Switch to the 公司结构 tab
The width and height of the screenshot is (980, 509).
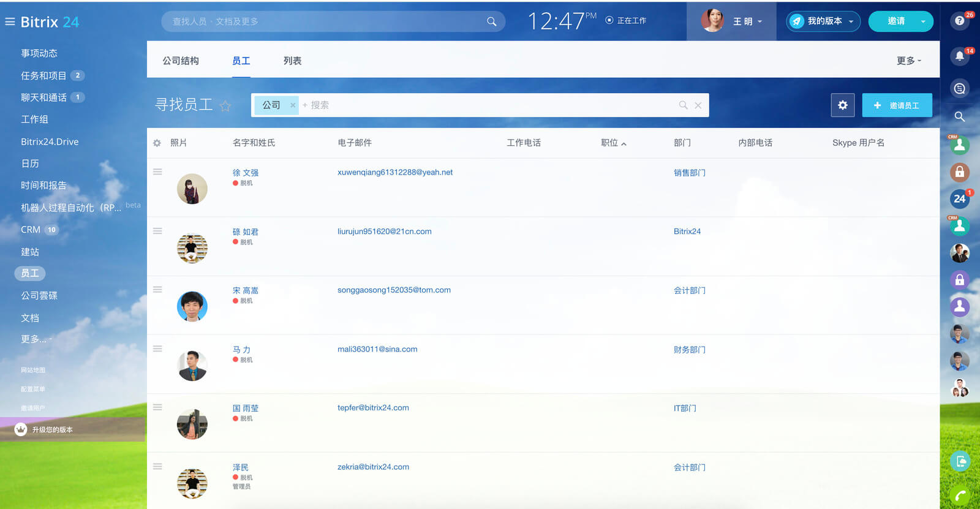181,61
